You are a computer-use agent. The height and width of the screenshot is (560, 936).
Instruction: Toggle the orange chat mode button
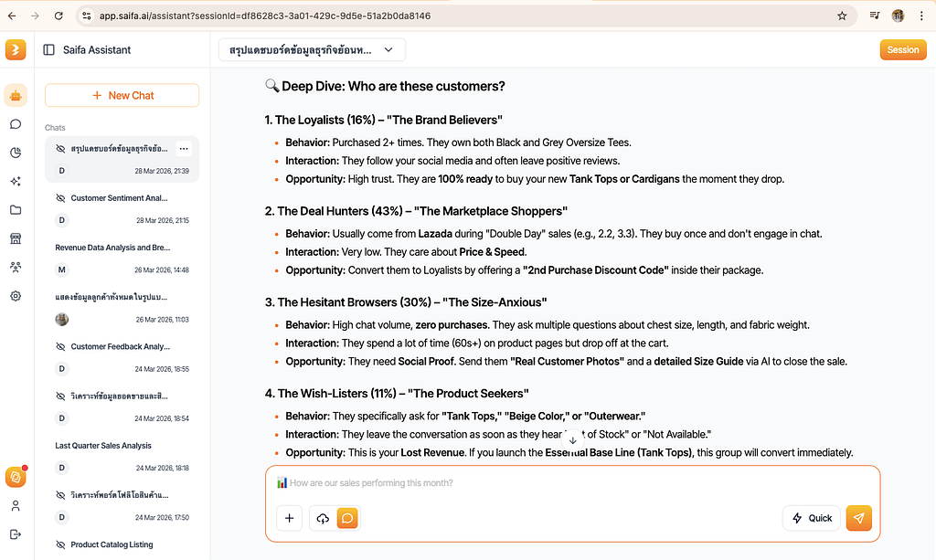347,518
